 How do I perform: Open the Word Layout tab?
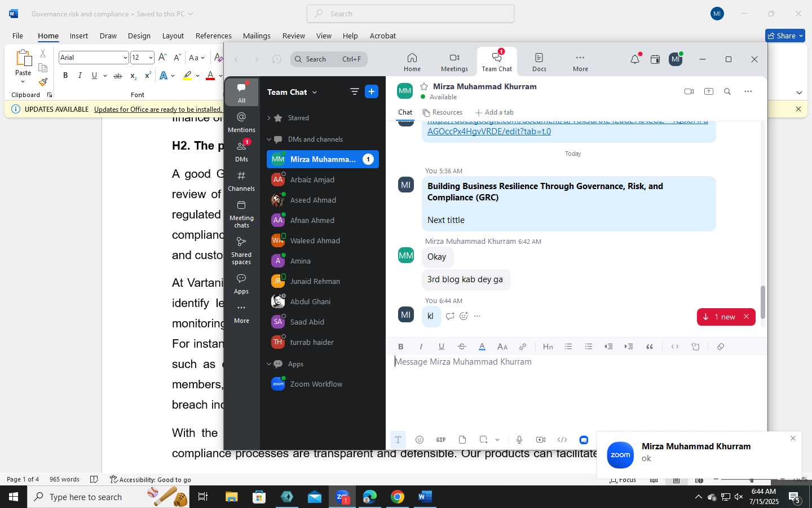click(173, 36)
